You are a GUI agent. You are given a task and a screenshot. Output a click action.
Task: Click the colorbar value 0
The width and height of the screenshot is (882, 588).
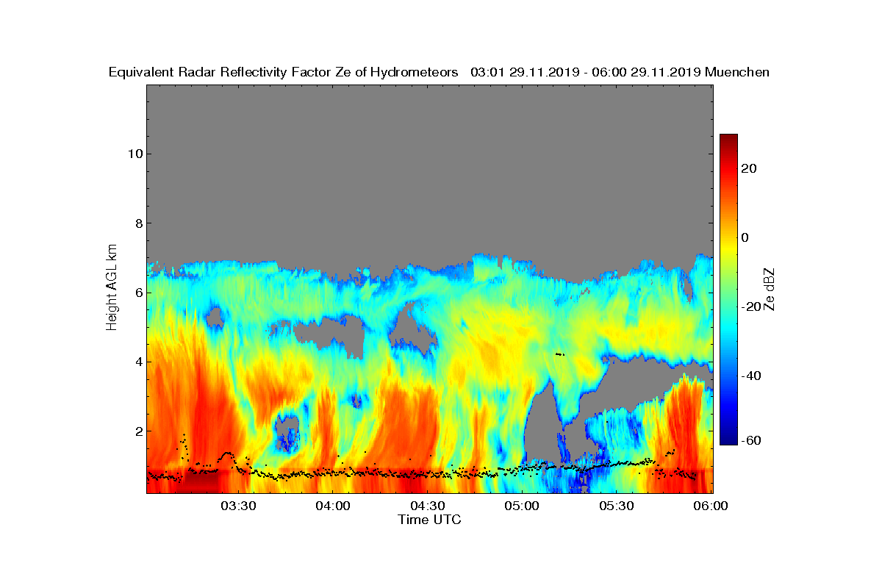click(746, 237)
